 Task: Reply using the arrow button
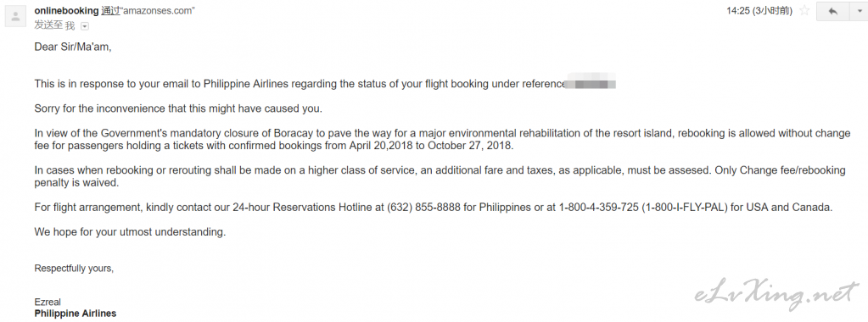833,11
